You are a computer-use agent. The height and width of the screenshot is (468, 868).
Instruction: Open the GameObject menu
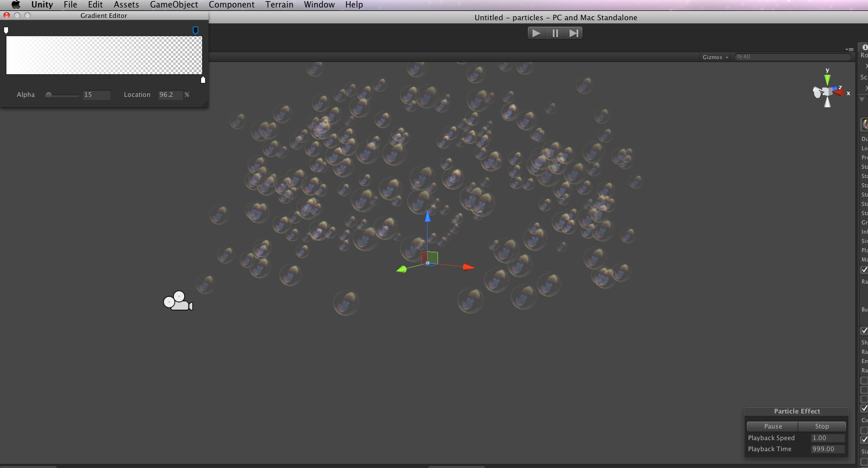(x=174, y=5)
